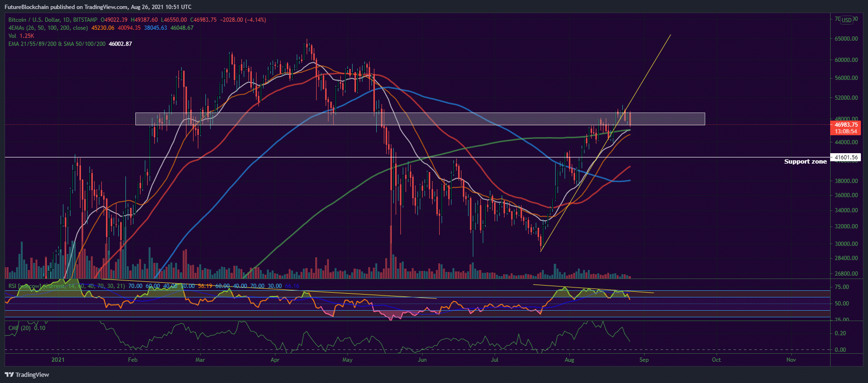Click the white 46002.87 indicator value

click(120, 44)
